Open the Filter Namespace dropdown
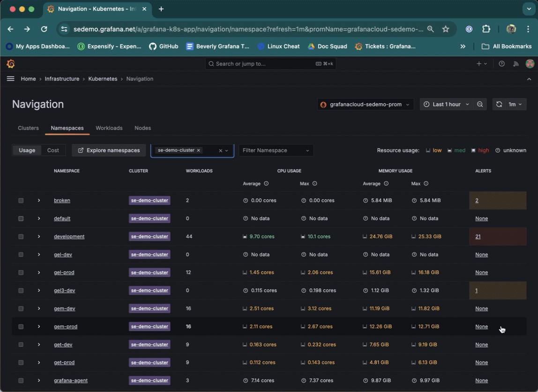The width and height of the screenshot is (538, 392). [x=276, y=151]
